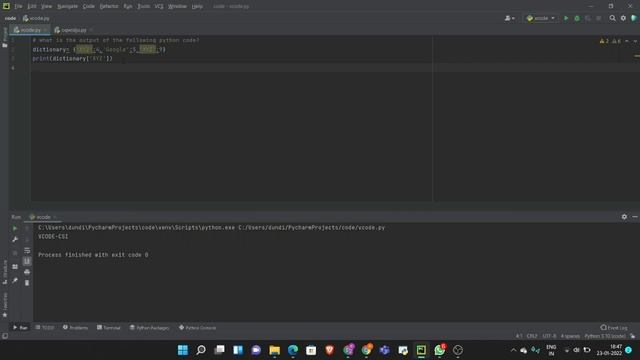Click UTF-8 encoding in status bar
The image size is (640, 360).
[549, 336]
